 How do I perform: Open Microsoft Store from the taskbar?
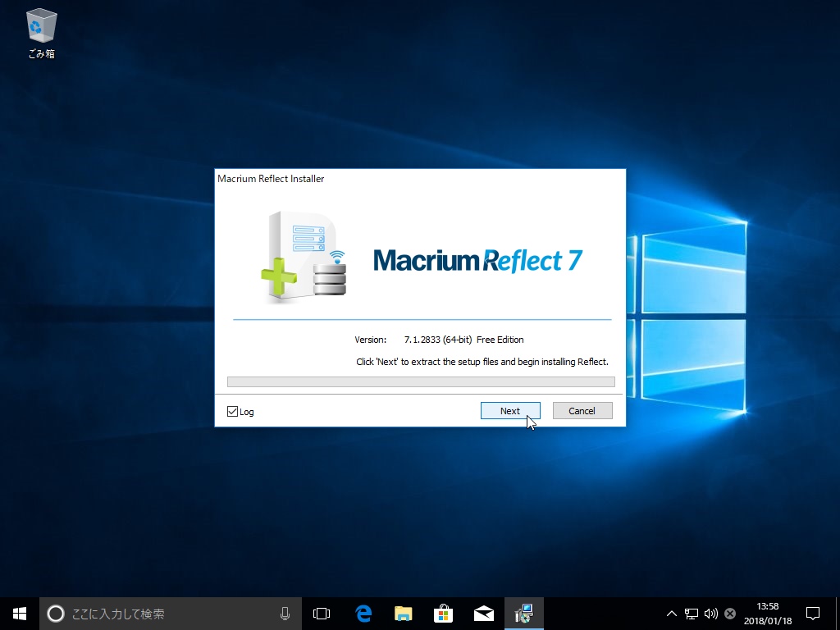[444, 614]
